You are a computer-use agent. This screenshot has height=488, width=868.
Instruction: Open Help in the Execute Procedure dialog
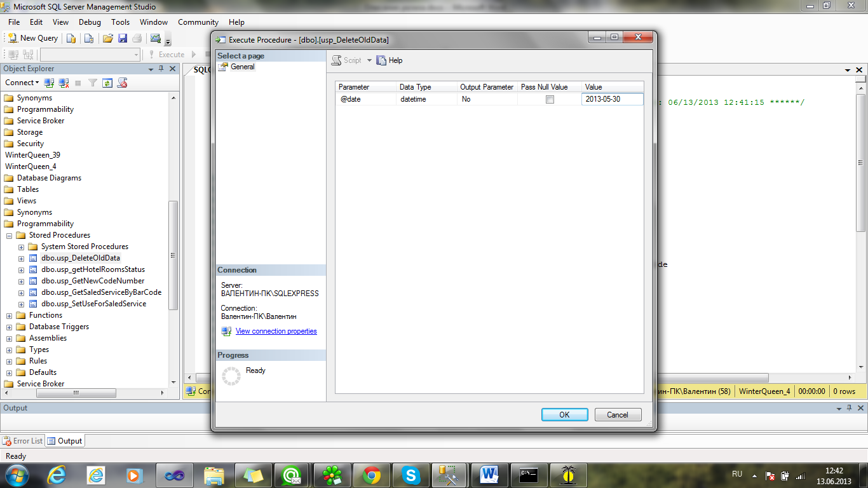(x=390, y=60)
